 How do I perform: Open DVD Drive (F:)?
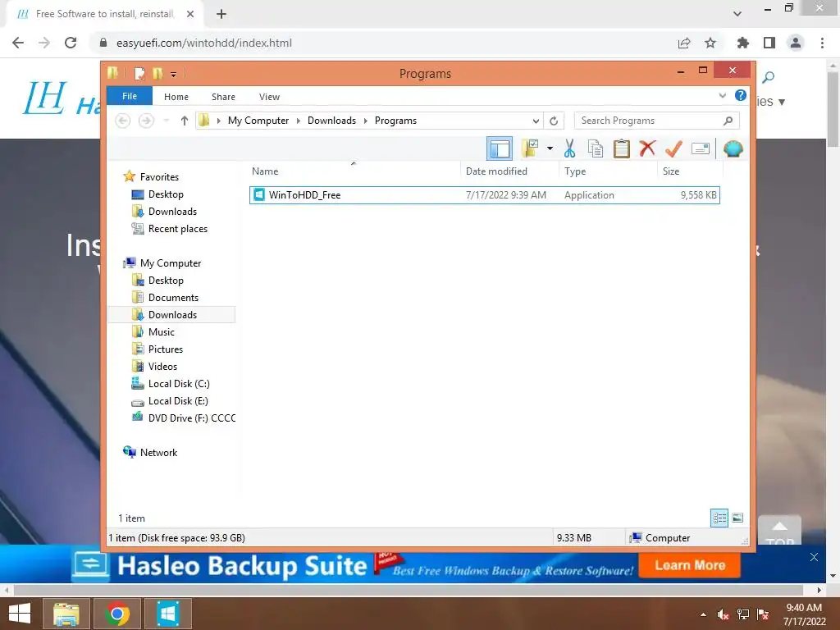coord(192,418)
